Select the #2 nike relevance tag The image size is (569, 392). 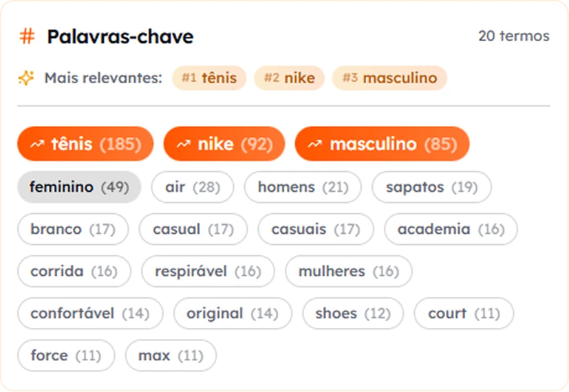coord(289,78)
